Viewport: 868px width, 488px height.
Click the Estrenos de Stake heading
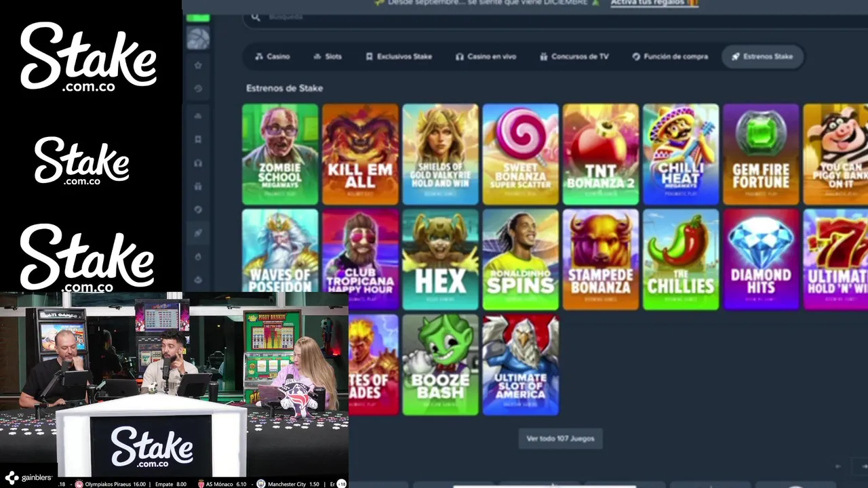click(x=284, y=88)
